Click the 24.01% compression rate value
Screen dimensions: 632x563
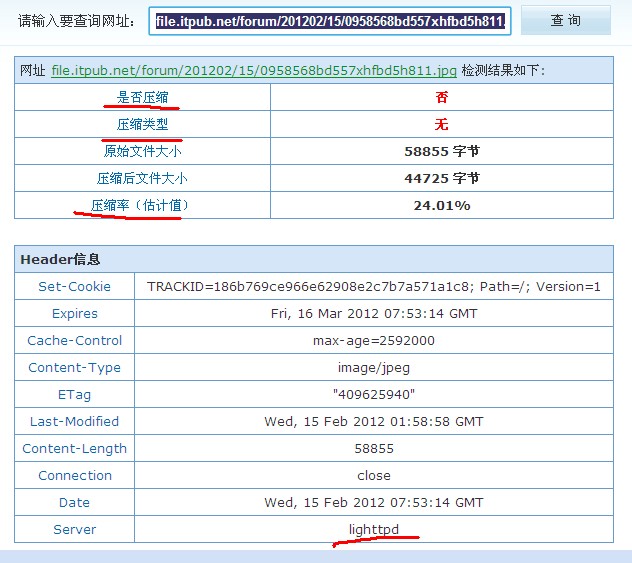pos(441,205)
